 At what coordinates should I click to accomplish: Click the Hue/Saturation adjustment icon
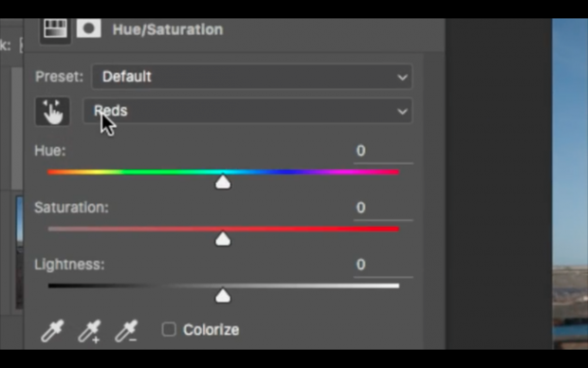56,28
